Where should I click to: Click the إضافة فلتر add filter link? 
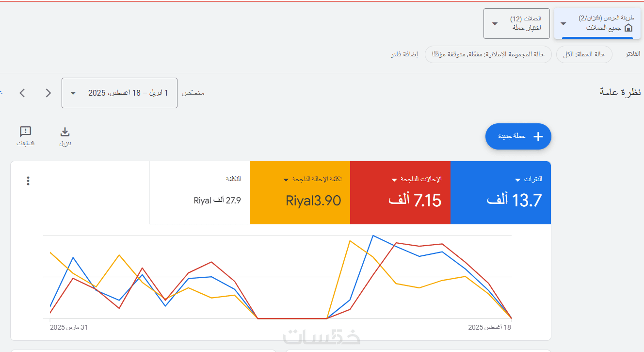405,54
